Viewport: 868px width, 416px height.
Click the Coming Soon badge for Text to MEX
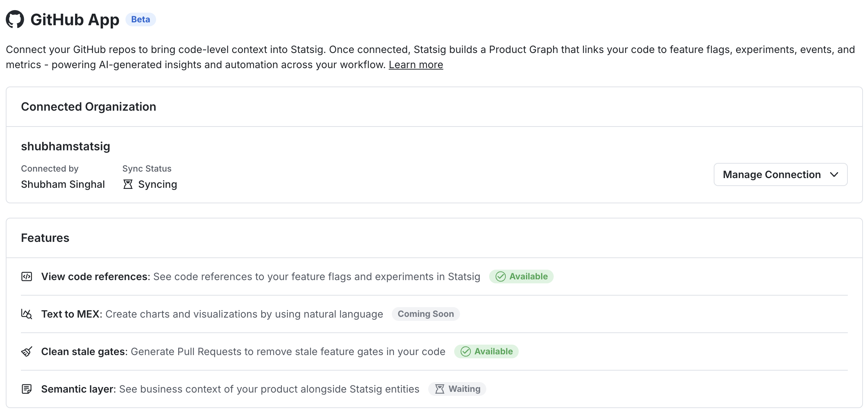(426, 314)
